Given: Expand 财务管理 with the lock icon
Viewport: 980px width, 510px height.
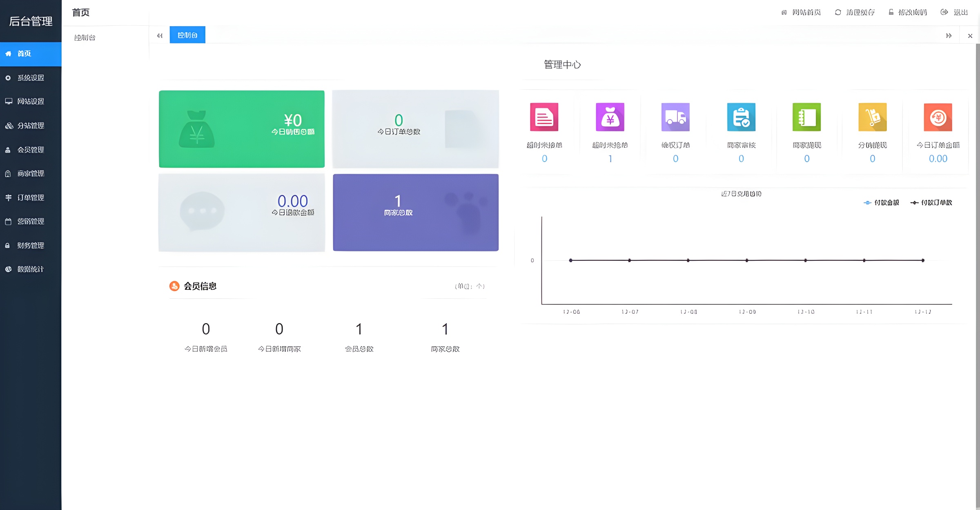Looking at the screenshot, I should (x=31, y=245).
